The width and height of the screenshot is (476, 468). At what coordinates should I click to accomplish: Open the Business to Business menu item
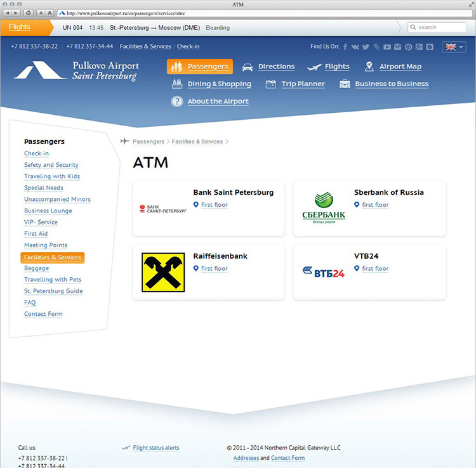click(392, 84)
